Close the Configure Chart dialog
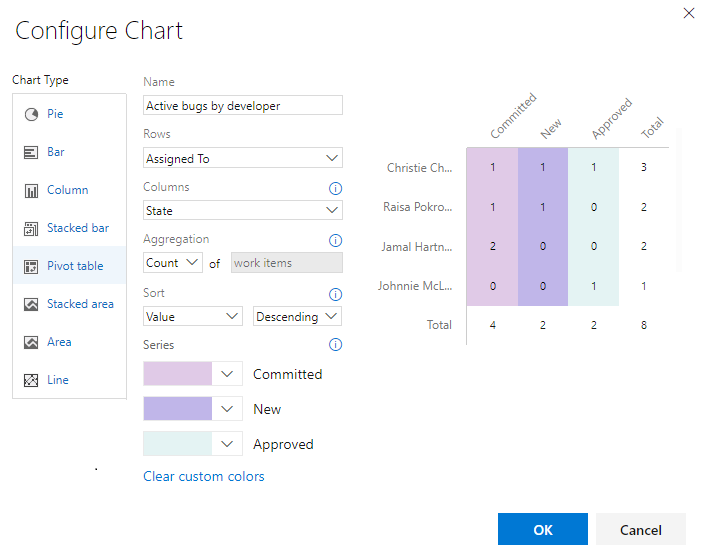The height and width of the screenshot is (555, 701). (x=689, y=13)
